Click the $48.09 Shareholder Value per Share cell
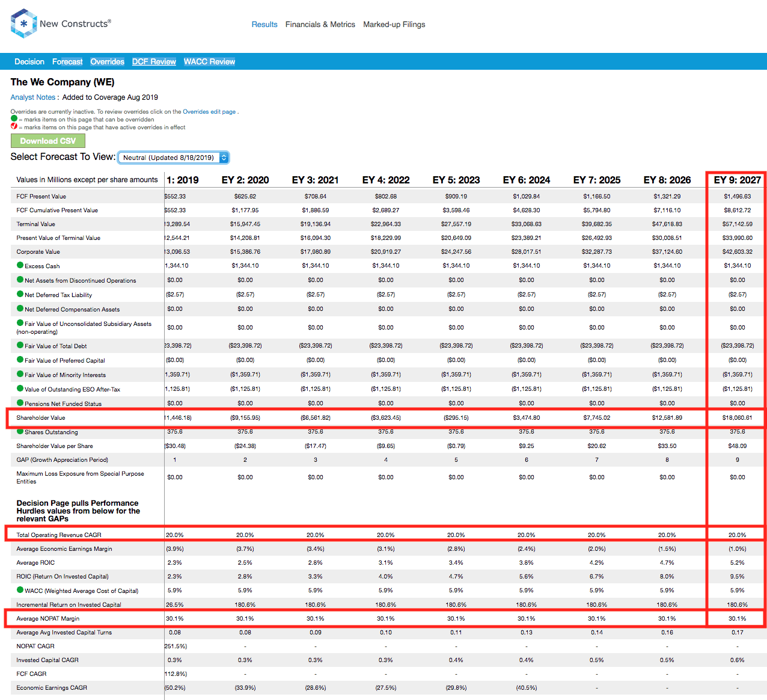This screenshot has height=700, width=767. [738, 446]
